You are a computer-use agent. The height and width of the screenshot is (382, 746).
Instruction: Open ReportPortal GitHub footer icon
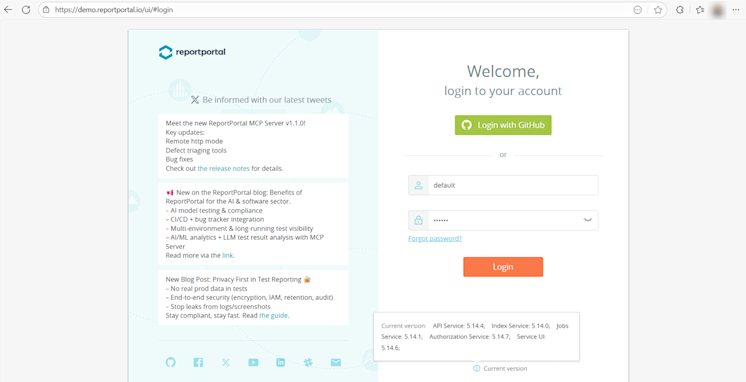[x=170, y=362]
